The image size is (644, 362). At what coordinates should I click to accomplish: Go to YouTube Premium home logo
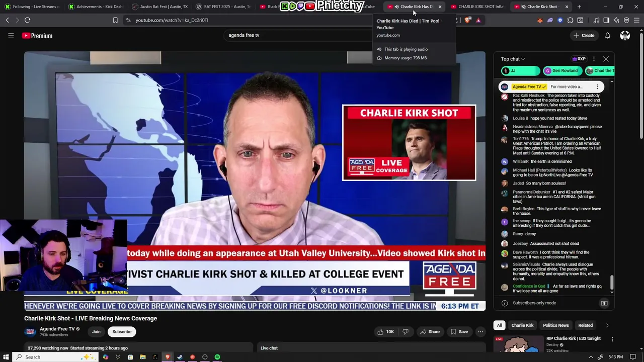coord(37,36)
